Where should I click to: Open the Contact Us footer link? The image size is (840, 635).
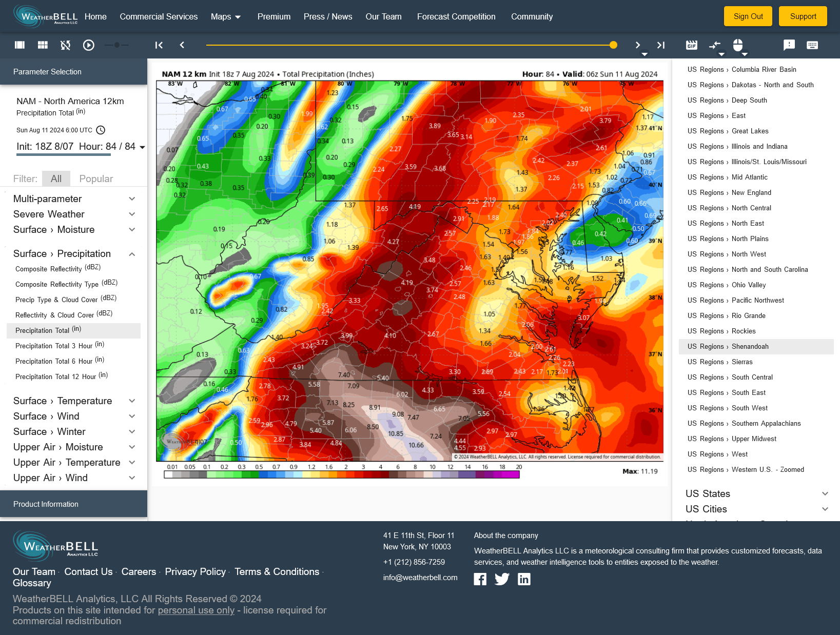tap(88, 572)
